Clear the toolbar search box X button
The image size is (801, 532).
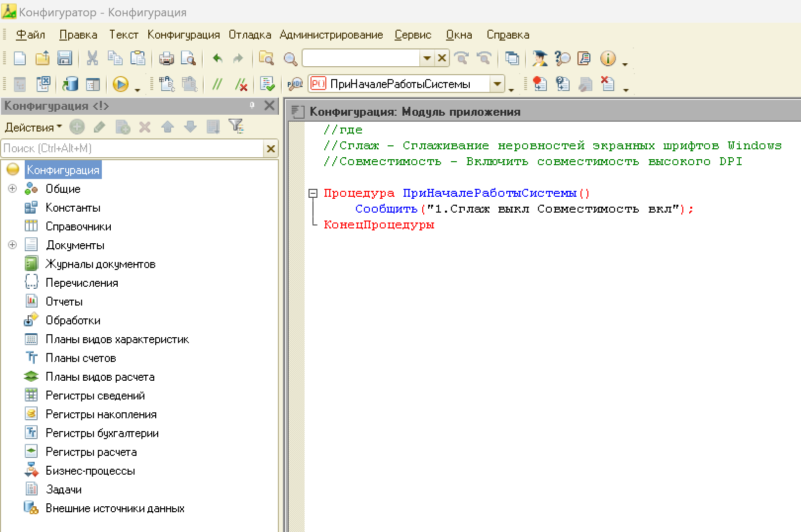pyautogui.click(x=442, y=58)
